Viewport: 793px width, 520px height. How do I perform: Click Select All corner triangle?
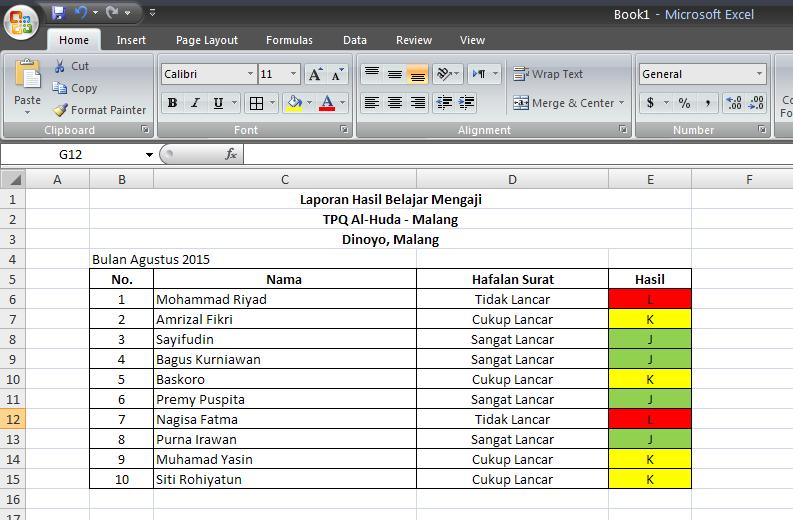pyautogui.click(x=13, y=179)
